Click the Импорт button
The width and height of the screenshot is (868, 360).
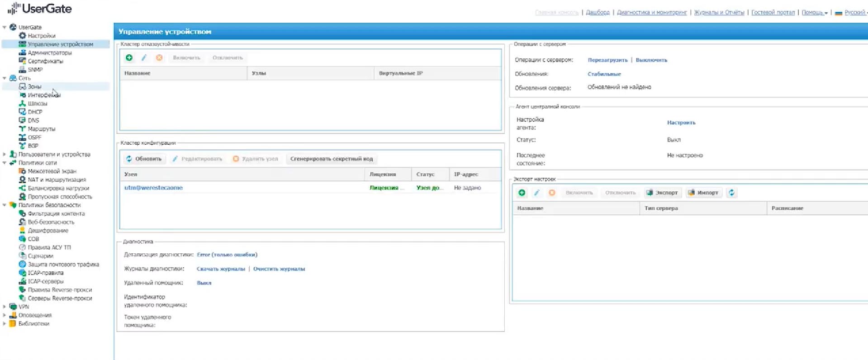[x=703, y=193]
